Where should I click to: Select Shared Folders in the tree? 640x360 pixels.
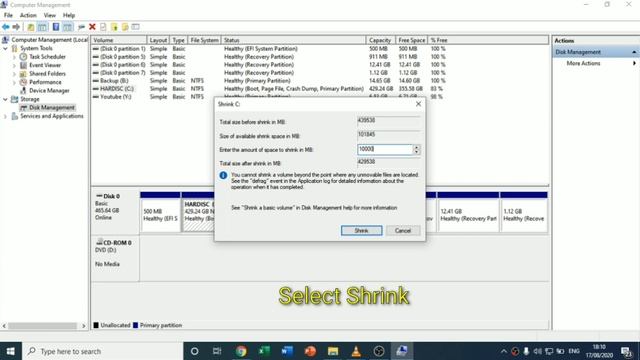click(x=47, y=74)
